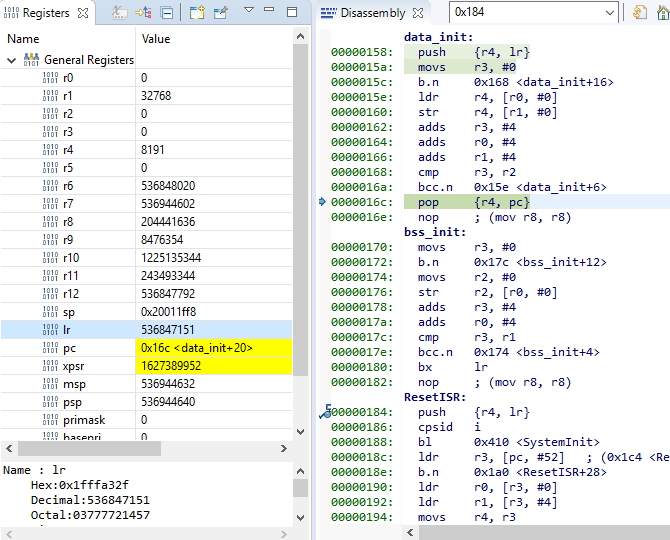670x540 pixels.
Task: Select register r12 row
Action: [146, 294]
